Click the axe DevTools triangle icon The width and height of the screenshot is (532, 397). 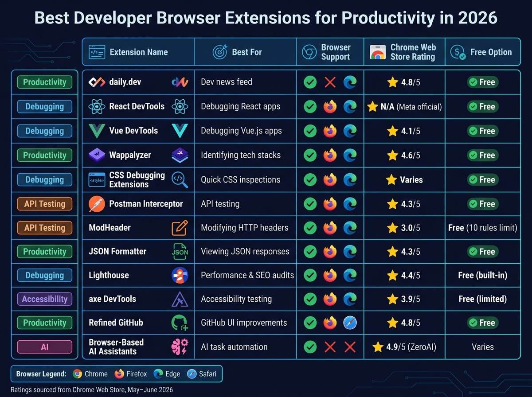click(x=180, y=299)
